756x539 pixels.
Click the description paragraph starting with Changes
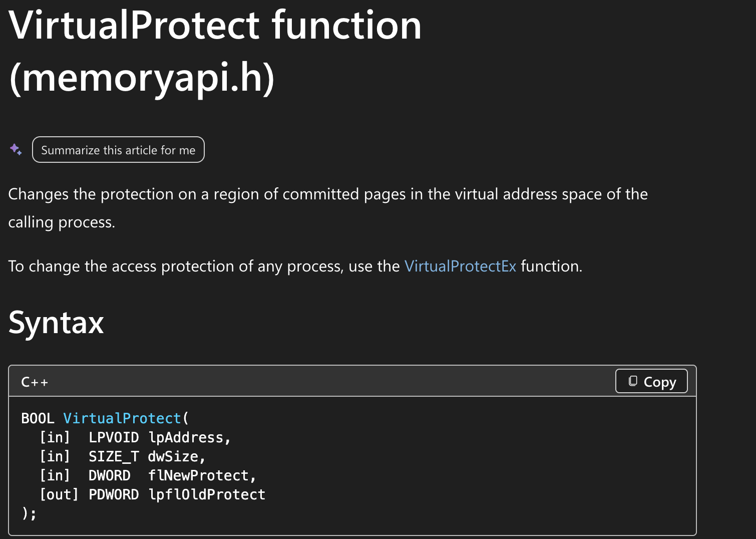point(328,208)
